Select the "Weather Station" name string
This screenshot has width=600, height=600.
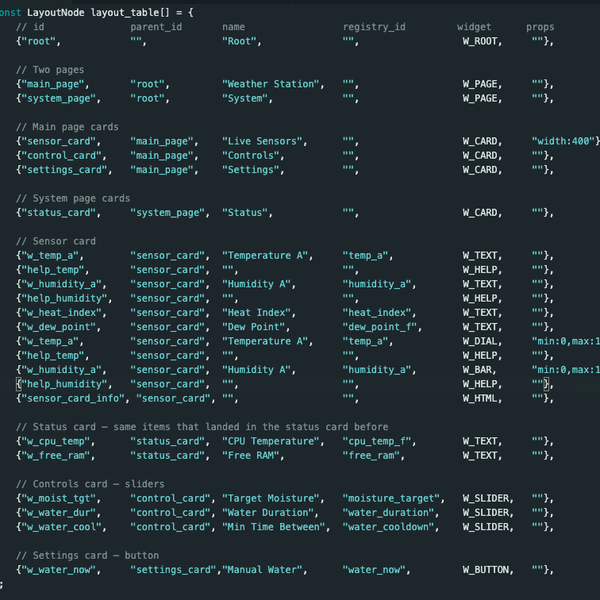(x=271, y=84)
